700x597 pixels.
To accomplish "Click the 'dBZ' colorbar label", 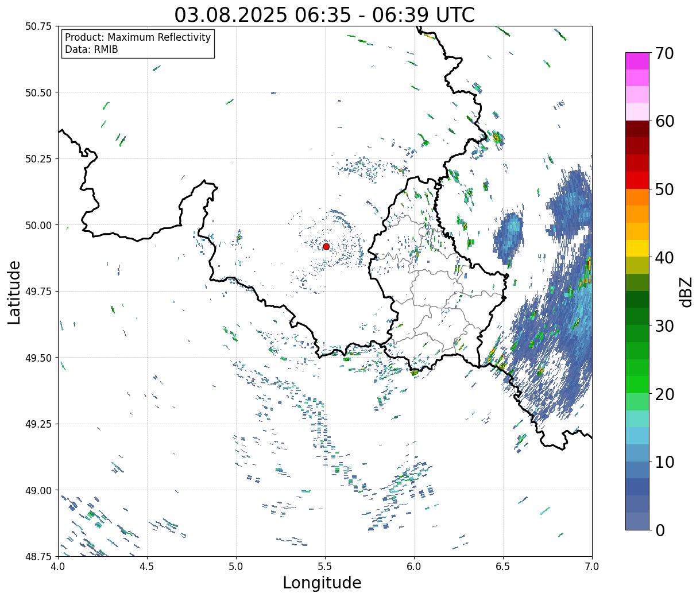I will 686,291.
